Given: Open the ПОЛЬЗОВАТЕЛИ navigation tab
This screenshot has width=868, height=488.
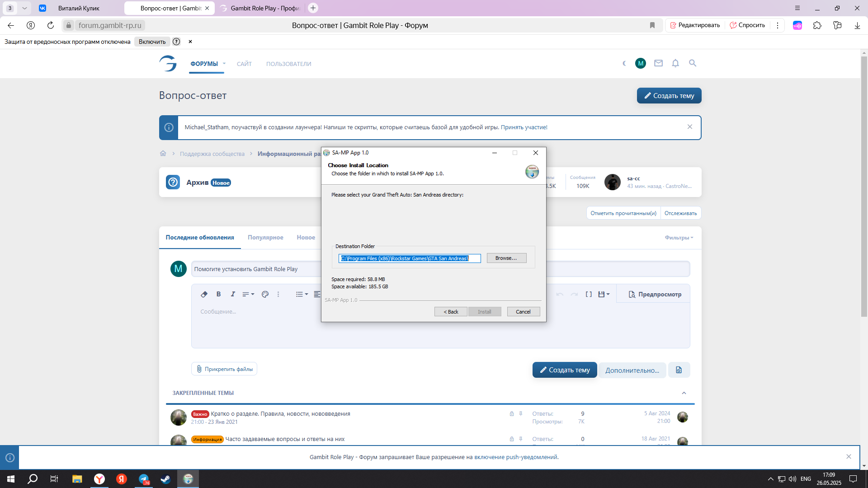Looking at the screenshot, I should click(x=288, y=64).
